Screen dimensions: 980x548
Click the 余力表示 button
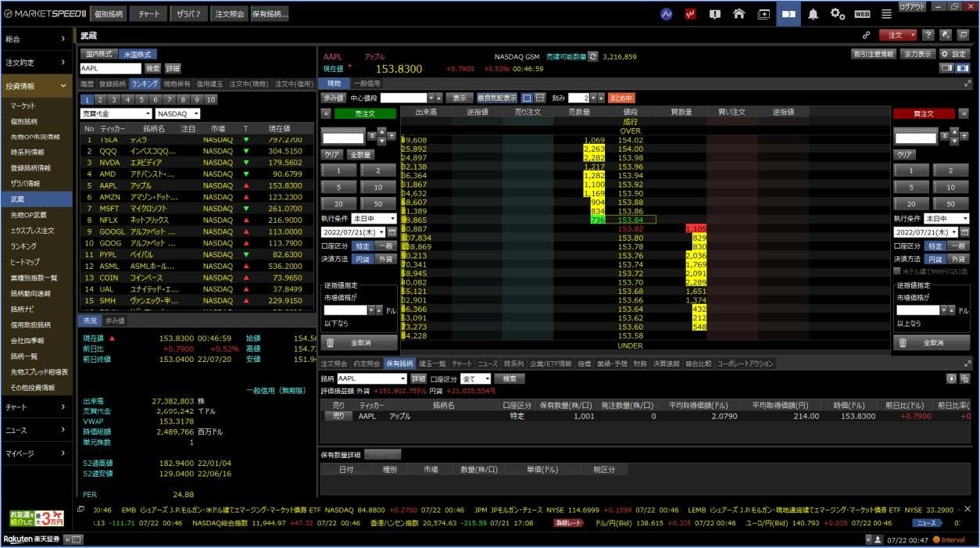(917, 54)
